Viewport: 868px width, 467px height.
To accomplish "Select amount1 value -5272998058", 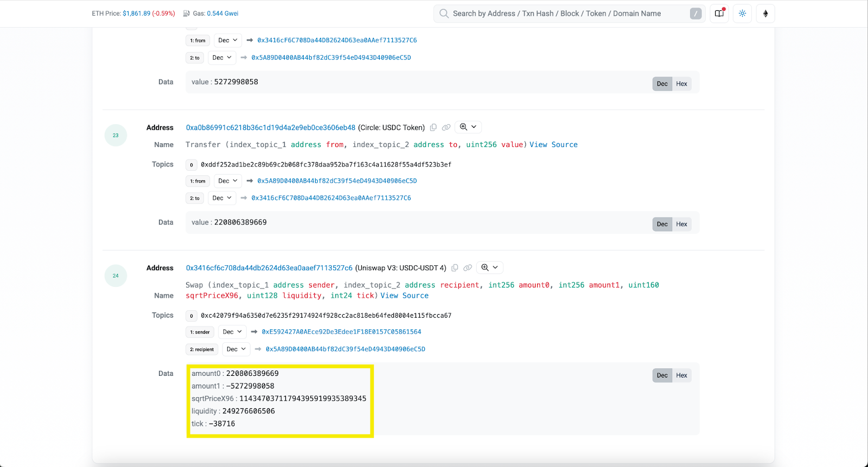I will [x=250, y=386].
